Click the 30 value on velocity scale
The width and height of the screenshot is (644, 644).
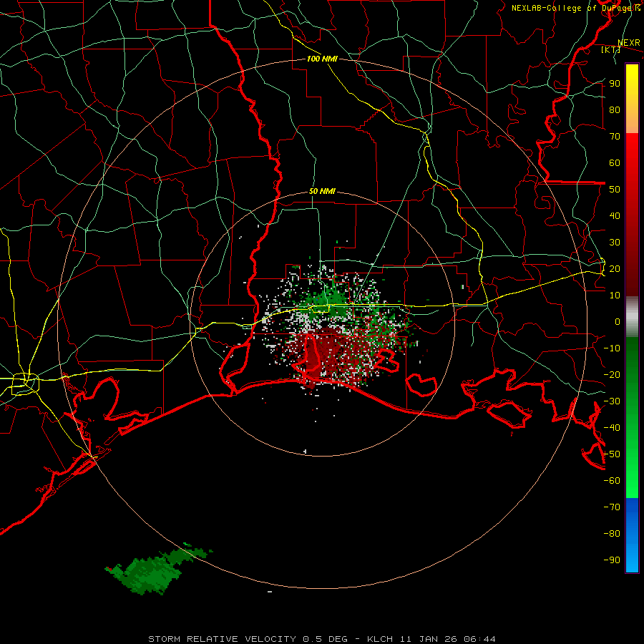point(615,243)
